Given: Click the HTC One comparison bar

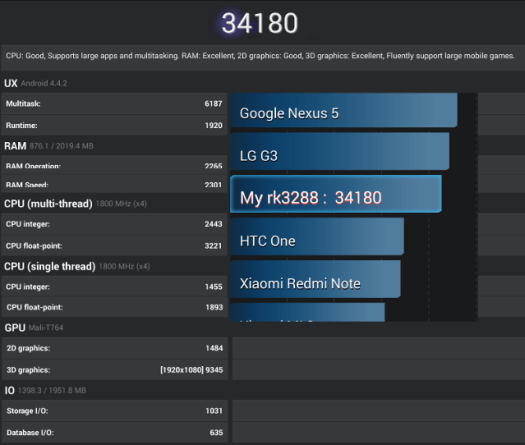Looking at the screenshot, I should [317, 236].
